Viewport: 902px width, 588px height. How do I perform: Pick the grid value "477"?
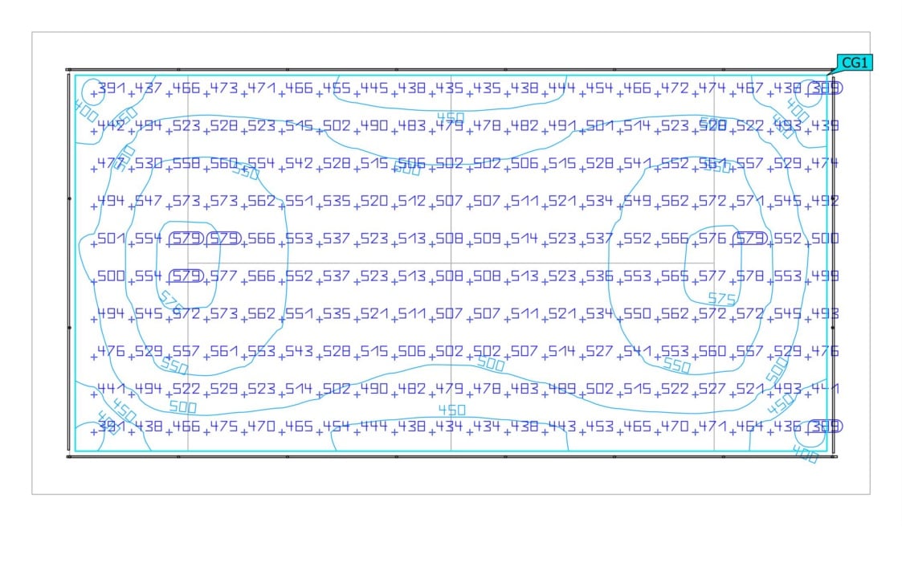pos(111,163)
